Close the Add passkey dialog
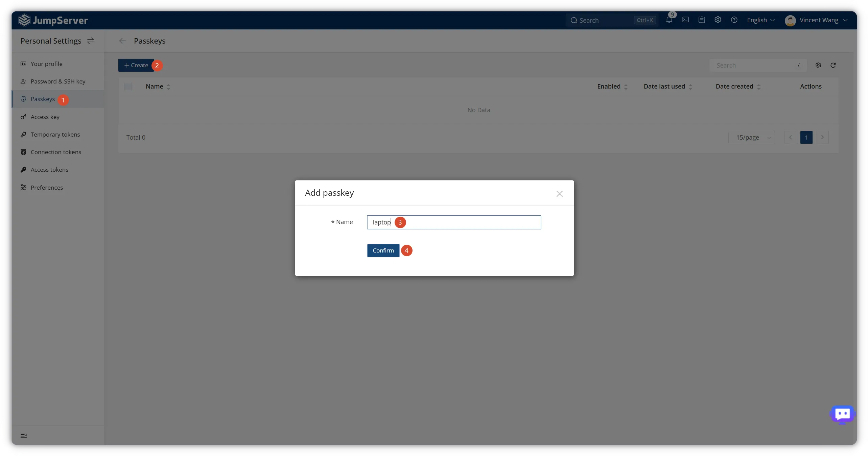Viewport: 868px width, 456px height. 560,194
